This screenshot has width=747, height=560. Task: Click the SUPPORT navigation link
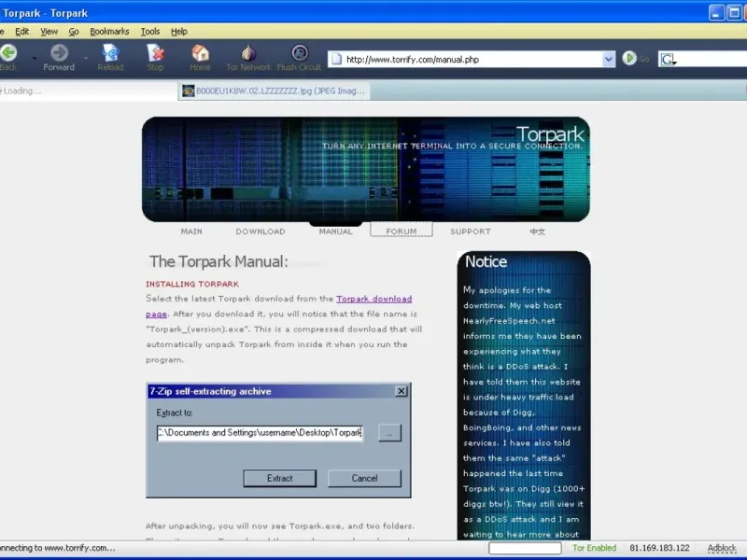click(x=471, y=231)
